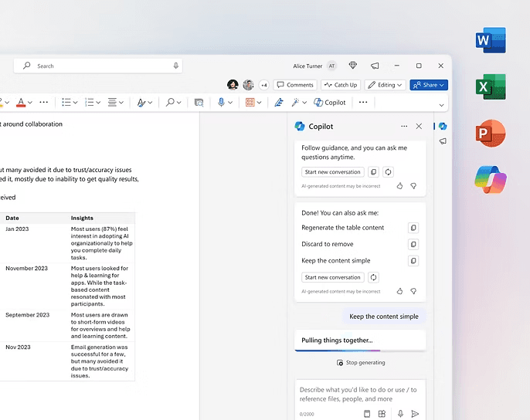Image resolution: width=530 pixels, height=420 pixels.
Task: Expand the Find dropdown arrow
Action: 179,103
